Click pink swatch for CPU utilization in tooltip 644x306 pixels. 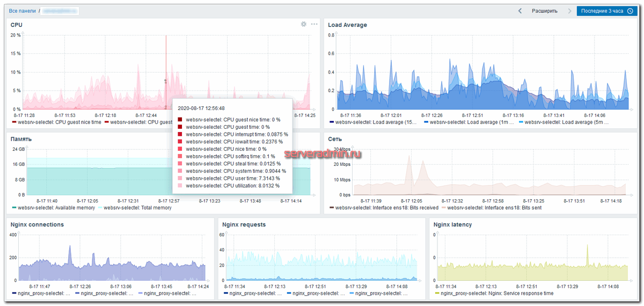(180, 186)
